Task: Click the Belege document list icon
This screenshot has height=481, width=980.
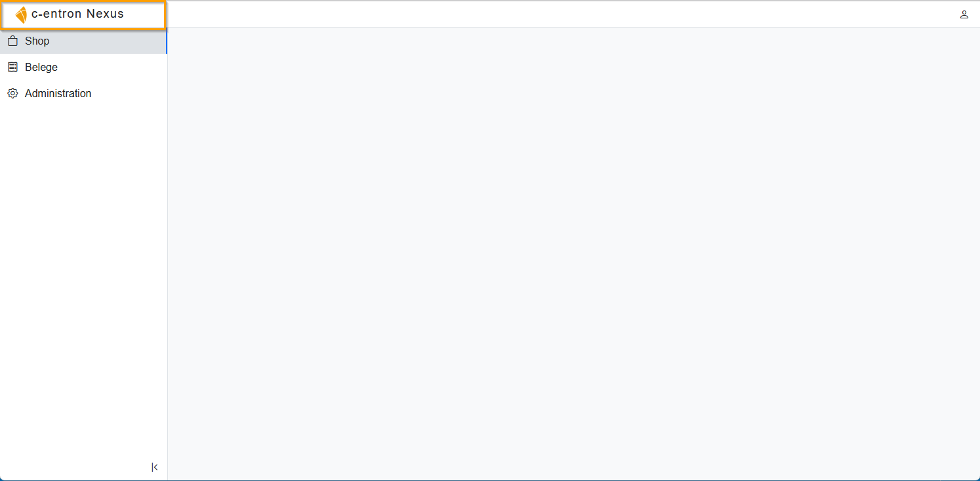Action: (x=12, y=67)
